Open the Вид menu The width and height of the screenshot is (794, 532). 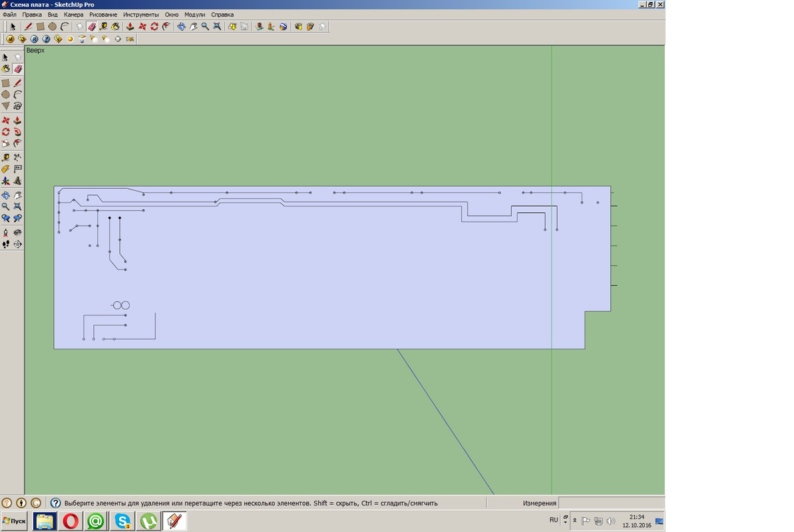[53, 15]
